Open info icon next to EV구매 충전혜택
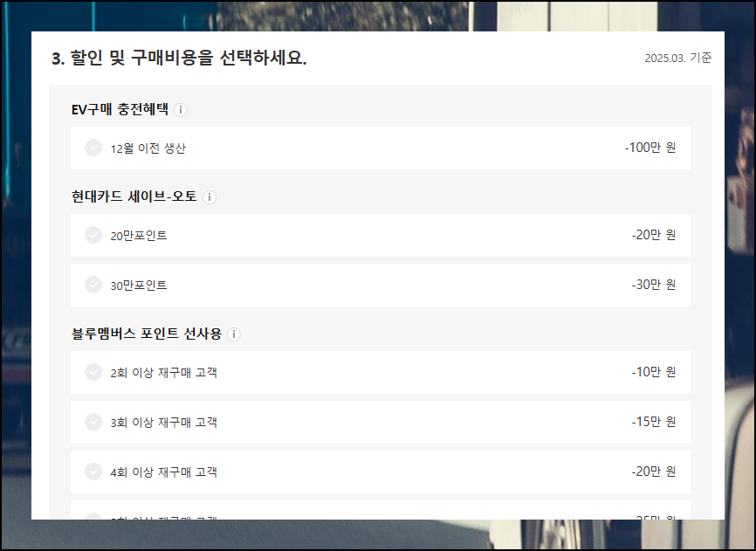This screenshot has height=551, width=756. pos(181,110)
